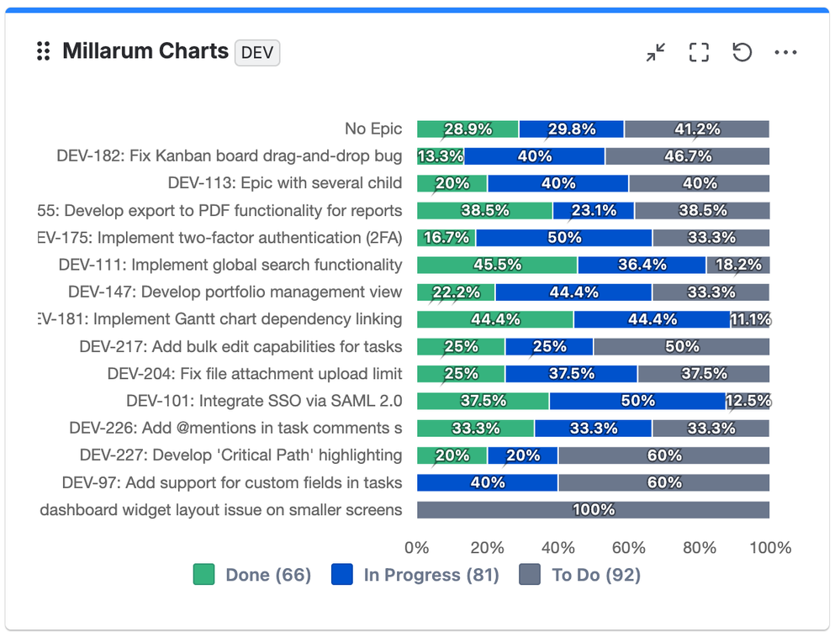The image size is (840, 642).
Task: Click the 23.1% In Progress segment for PDF export
Action: click(594, 210)
